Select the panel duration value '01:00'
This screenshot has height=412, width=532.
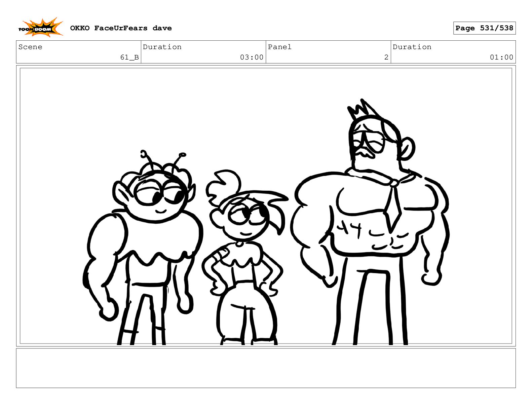tap(501, 58)
